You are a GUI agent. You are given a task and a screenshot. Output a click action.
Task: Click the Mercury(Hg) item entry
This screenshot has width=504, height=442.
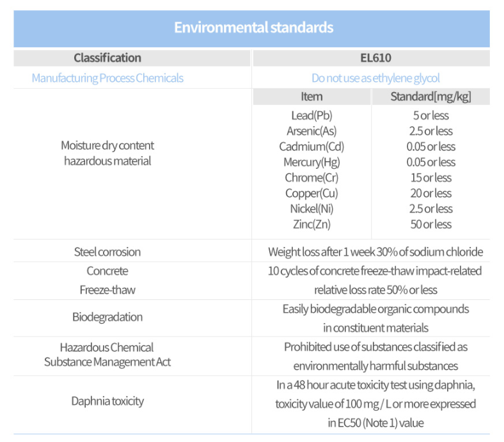(311, 162)
